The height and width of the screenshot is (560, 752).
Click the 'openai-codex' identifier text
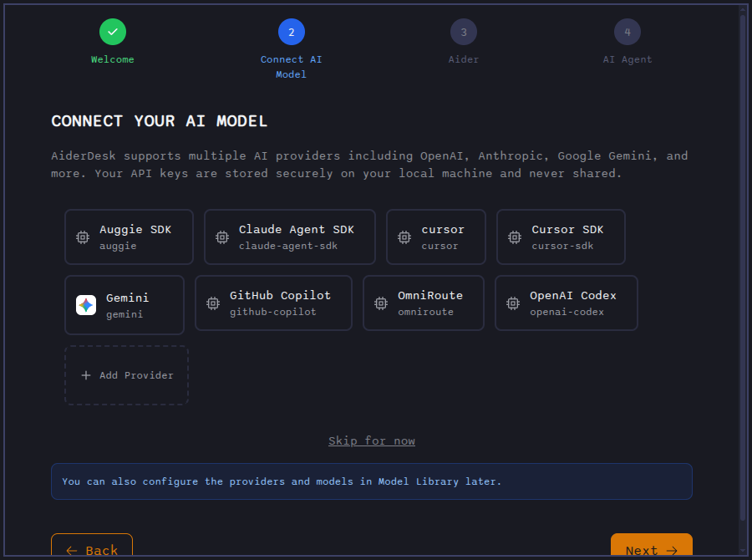click(x=567, y=312)
